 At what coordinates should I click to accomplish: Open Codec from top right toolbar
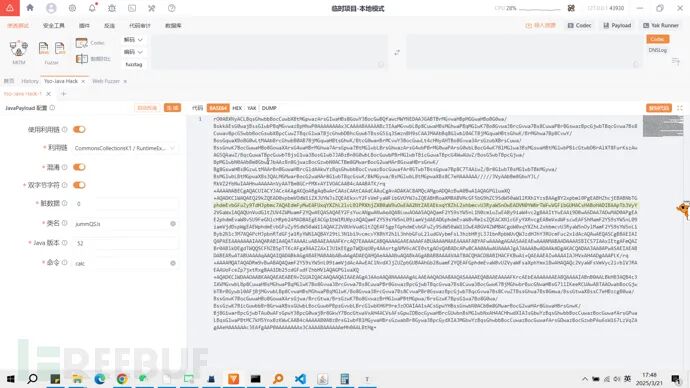579,26
